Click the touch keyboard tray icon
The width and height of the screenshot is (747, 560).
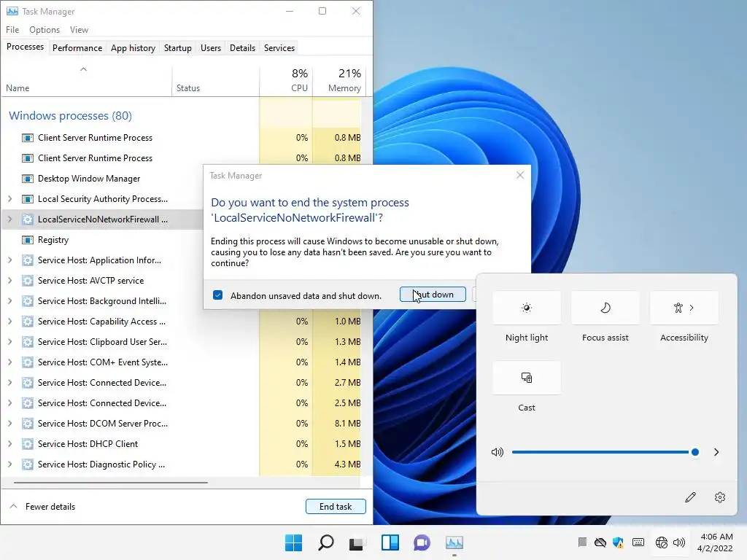click(638, 542)
